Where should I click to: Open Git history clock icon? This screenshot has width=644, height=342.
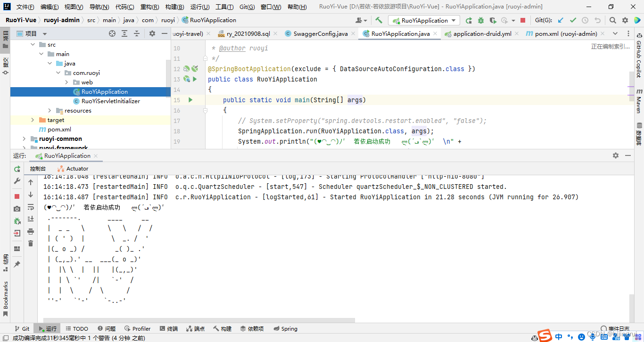pos(585,20)
